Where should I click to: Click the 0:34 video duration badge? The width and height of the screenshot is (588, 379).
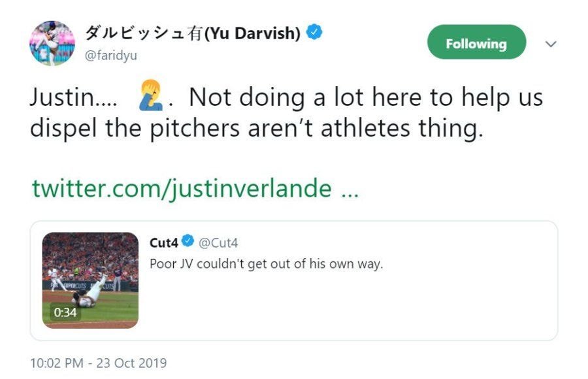65,312
